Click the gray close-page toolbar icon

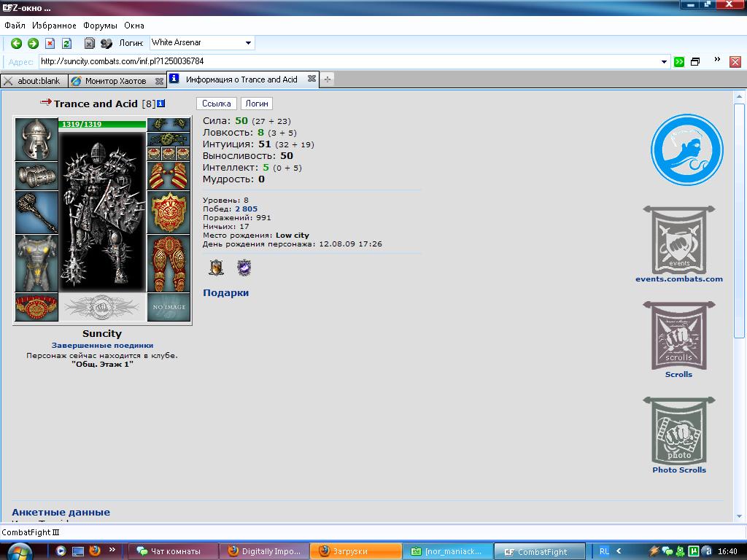click(x=89, y=43)
